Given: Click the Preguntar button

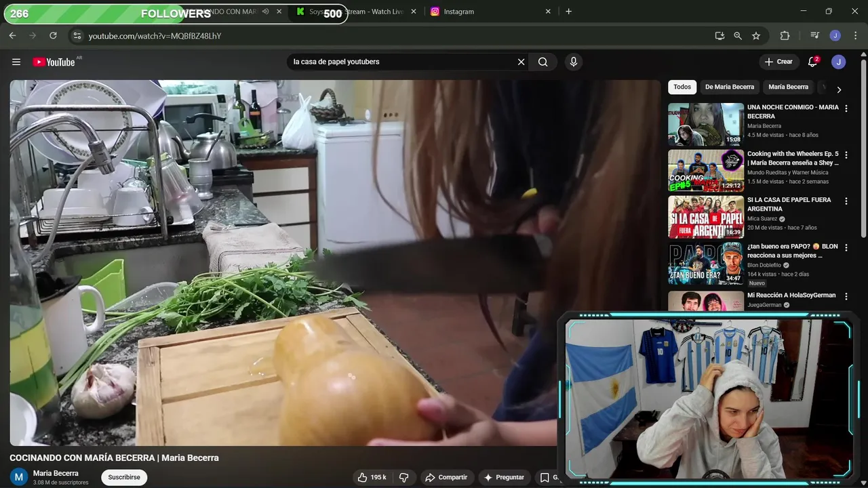Looking at the screenshot, I should (x=504, y=477).
